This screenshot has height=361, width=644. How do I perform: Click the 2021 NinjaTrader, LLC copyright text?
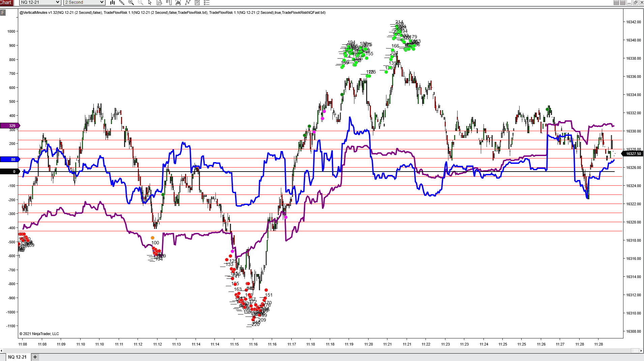click(x=39, y=334)
